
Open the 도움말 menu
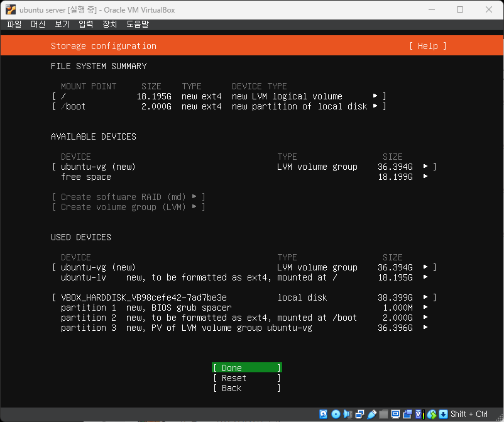138,24
